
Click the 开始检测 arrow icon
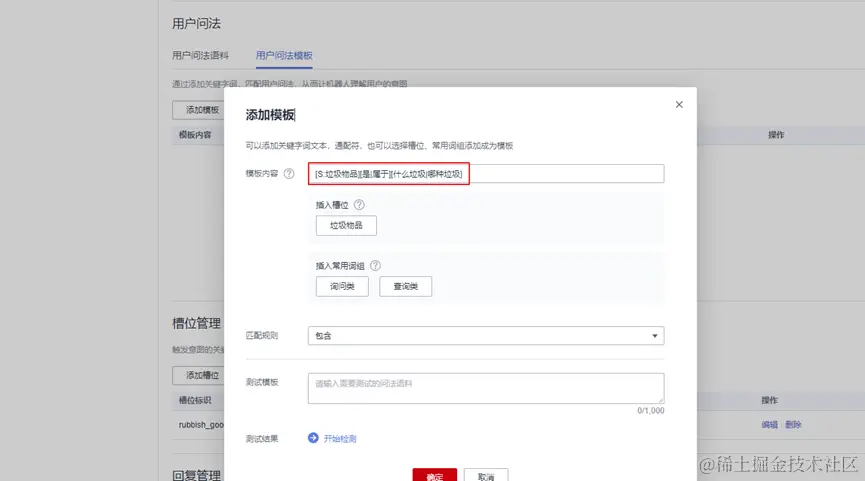pyautogui.click(x=313, y=438)
